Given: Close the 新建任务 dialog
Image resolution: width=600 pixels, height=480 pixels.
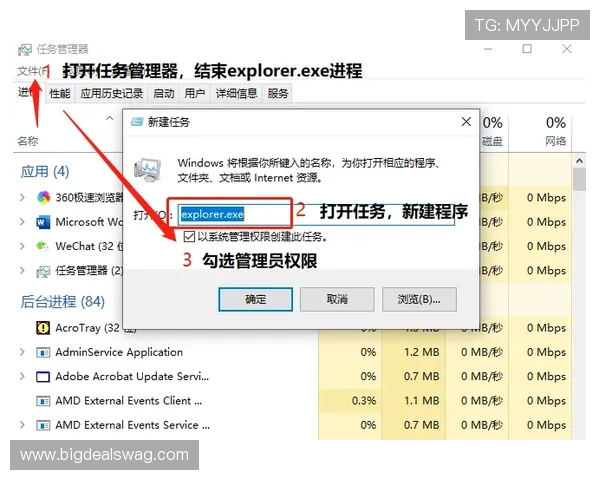Looking at the screenshot, I should coord(466,122).
